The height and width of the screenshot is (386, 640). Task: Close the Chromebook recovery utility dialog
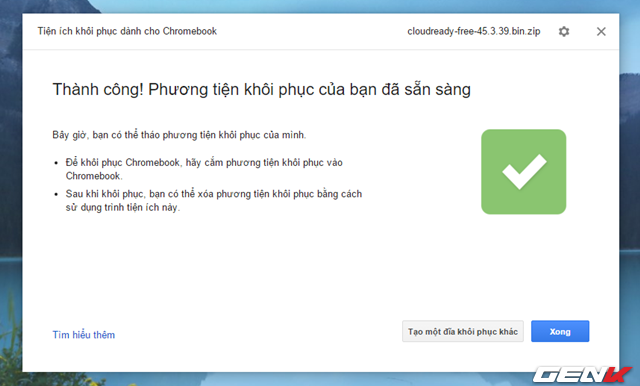(x=601, y=31)
